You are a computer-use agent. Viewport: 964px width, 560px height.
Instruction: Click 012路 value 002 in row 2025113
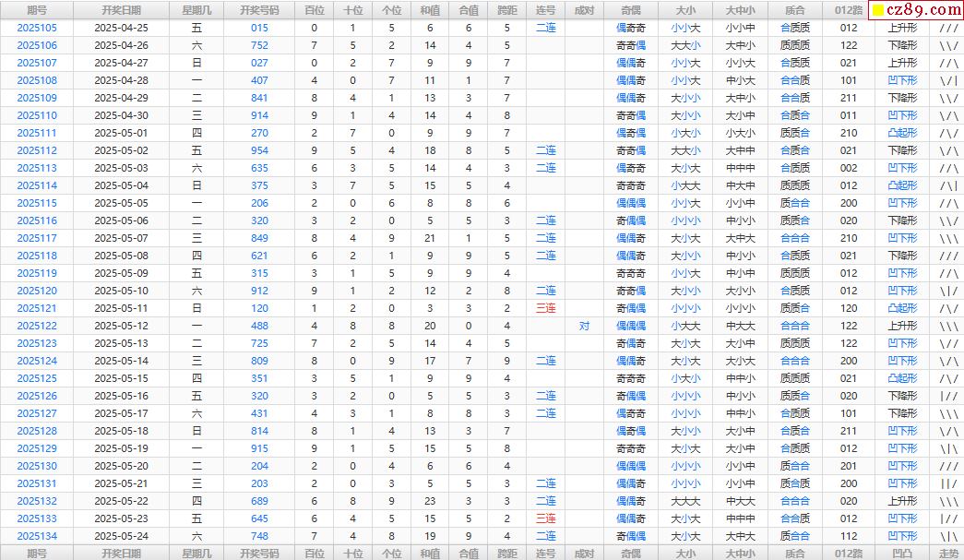pos(849,168)
